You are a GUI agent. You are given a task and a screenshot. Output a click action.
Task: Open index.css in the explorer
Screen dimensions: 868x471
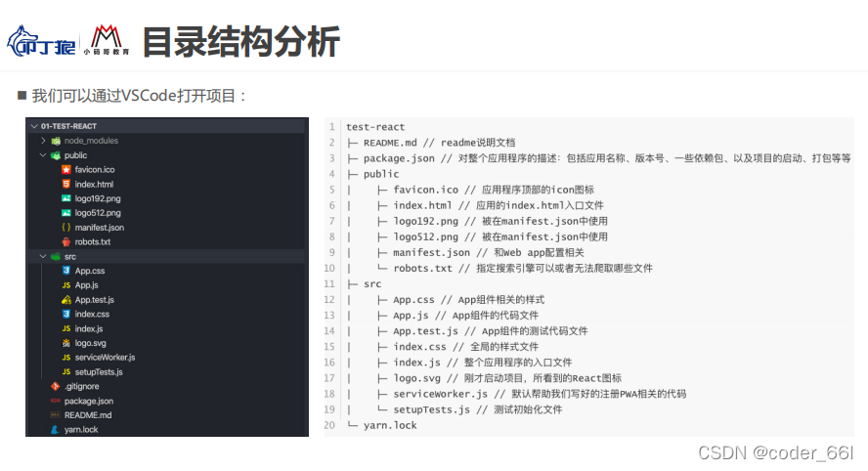click(93, 315)
